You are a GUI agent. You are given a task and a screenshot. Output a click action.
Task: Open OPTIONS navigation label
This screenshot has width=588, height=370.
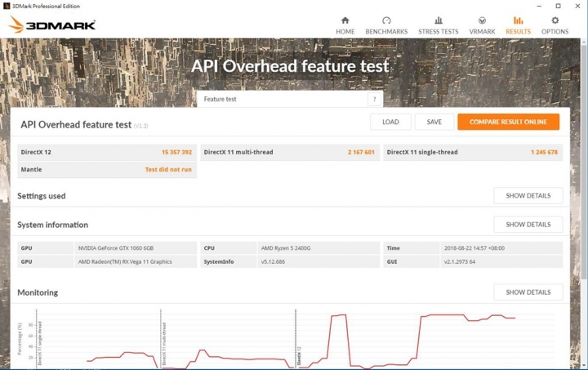[555, 32]
